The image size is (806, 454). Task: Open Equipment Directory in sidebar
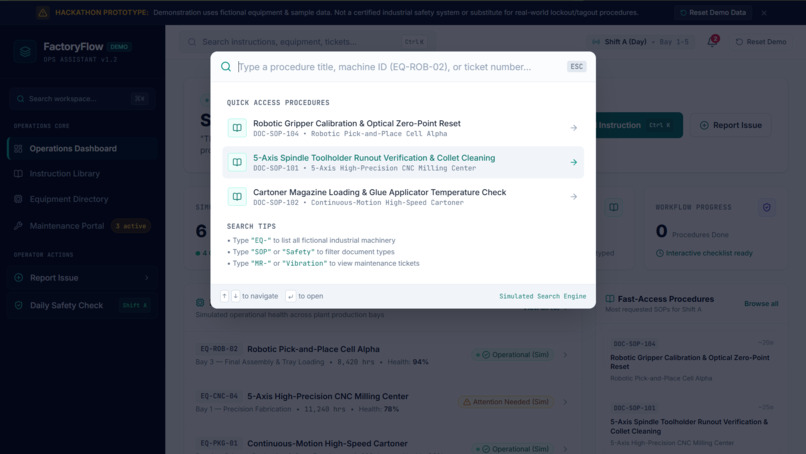pos(82,199)
